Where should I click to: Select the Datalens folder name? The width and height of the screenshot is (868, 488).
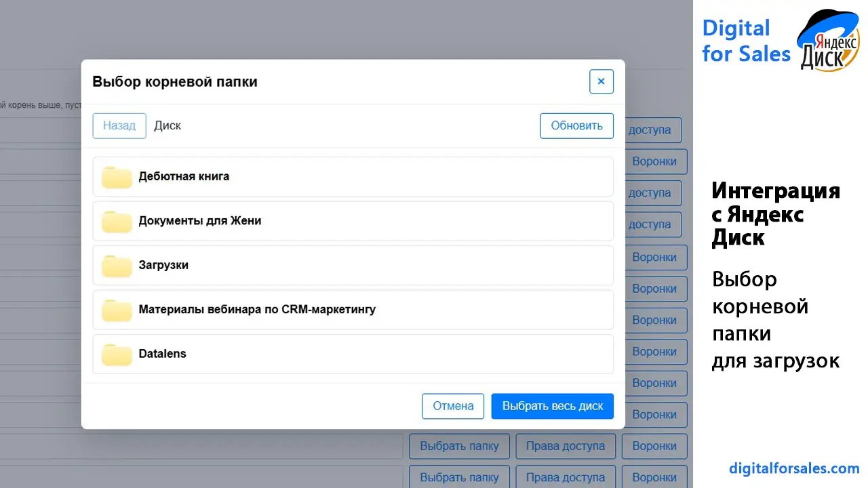pos(162,353)
